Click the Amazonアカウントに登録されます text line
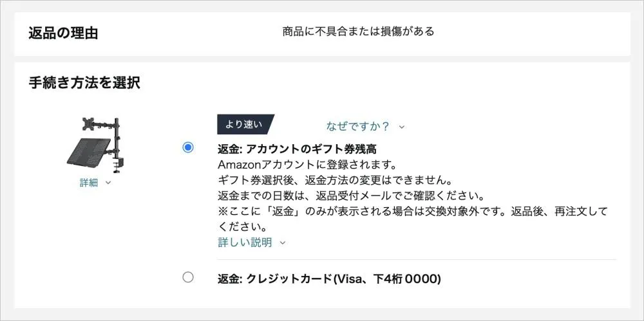 (x=307, y=164)
